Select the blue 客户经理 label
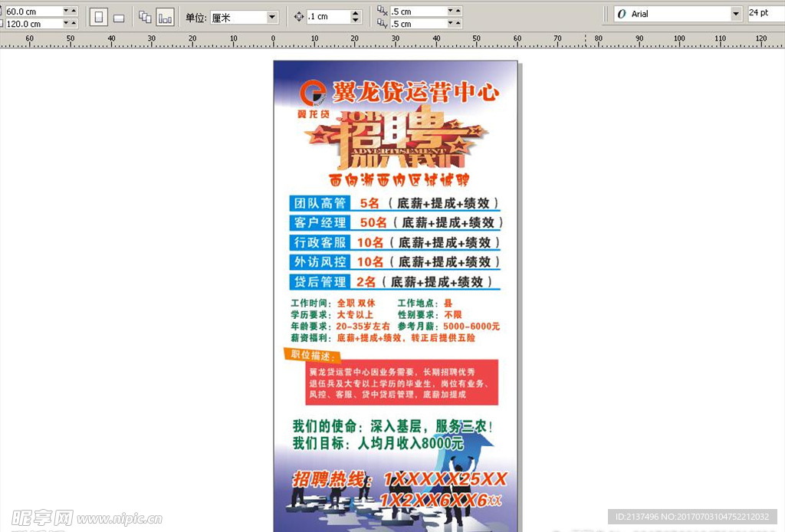The image size is (785, 532). [x=320, y=222]
